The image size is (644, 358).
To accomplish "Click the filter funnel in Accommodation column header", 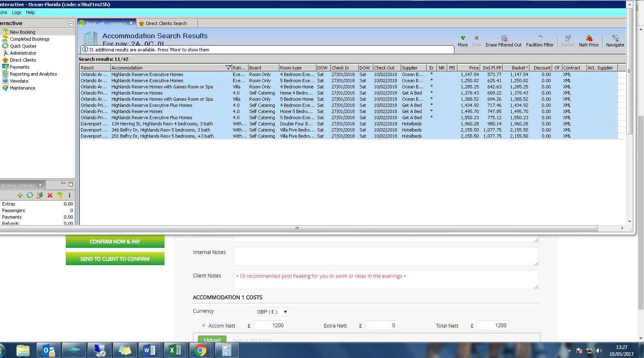I will pos(228,68).
